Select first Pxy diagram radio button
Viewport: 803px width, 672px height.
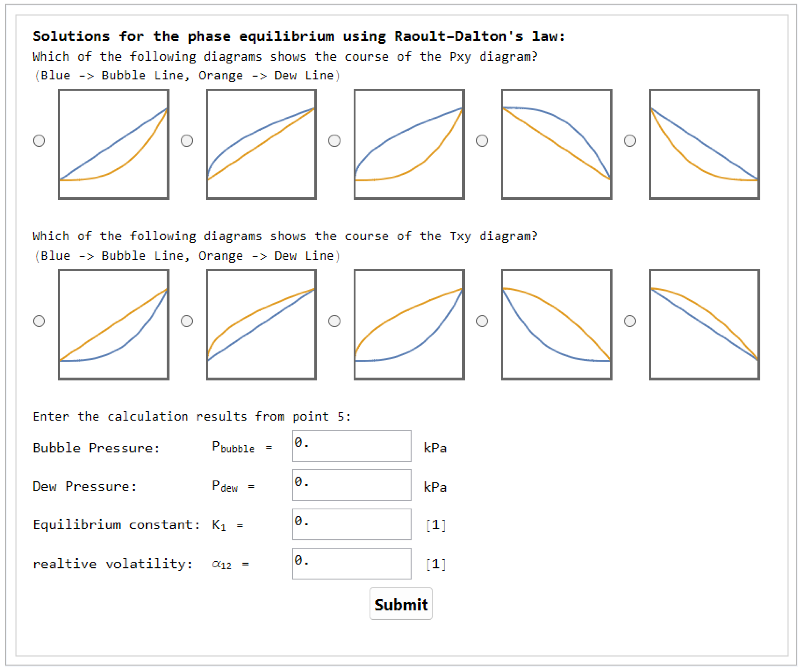pos(39,141)
